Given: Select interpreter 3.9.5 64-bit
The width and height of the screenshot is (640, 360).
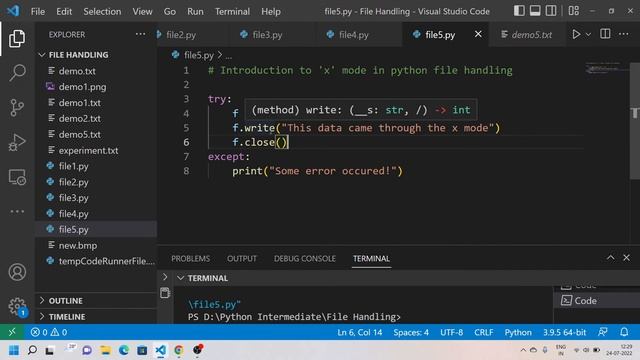Looking at the screenshot, I should 564,332.
